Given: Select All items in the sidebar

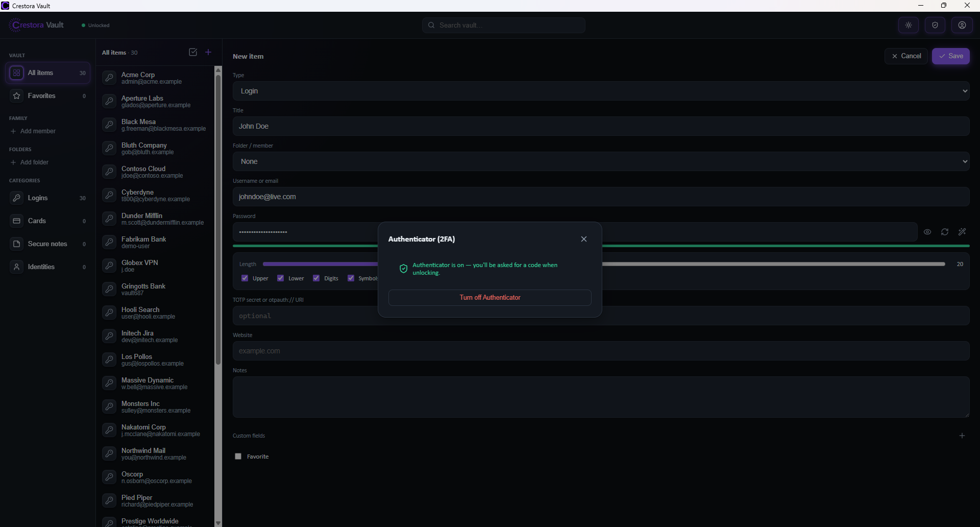Looking at the screenshot, I should (x=48, y=73).
